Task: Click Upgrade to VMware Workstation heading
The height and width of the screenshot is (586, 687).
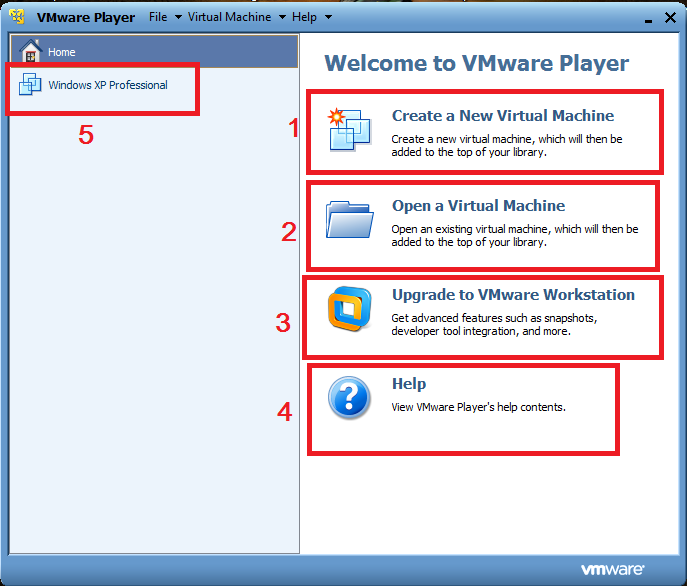Action: pos(513,295)
